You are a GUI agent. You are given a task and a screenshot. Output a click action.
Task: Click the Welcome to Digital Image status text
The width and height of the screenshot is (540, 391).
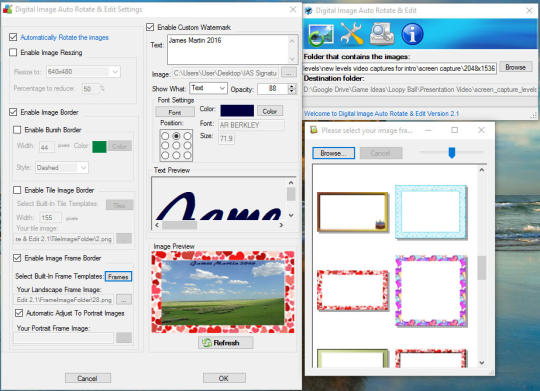point(381,113)
